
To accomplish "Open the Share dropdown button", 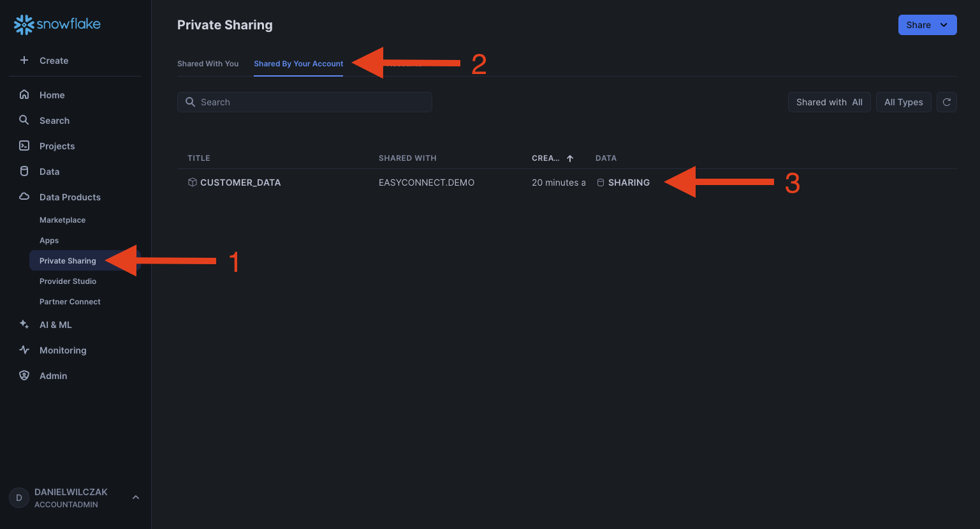I will pyautogui.click(x=927, y=25).
